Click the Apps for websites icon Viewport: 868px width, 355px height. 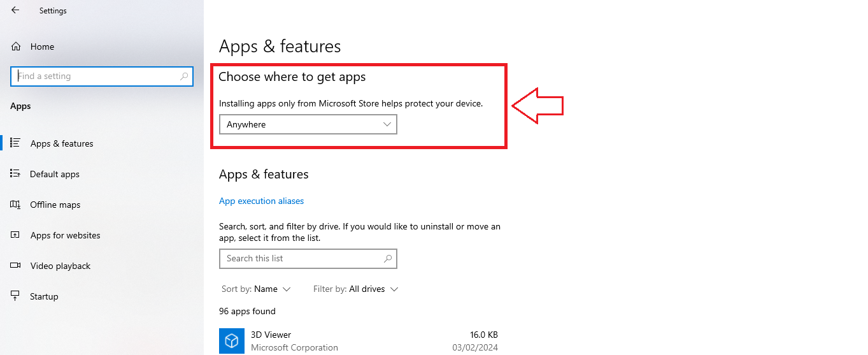16,235
